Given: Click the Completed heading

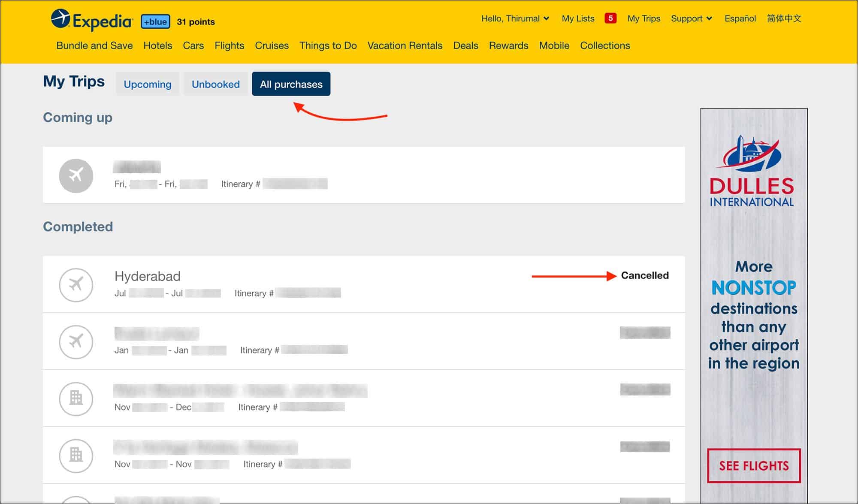Looking at the screenshot, I should click(78, 226).
